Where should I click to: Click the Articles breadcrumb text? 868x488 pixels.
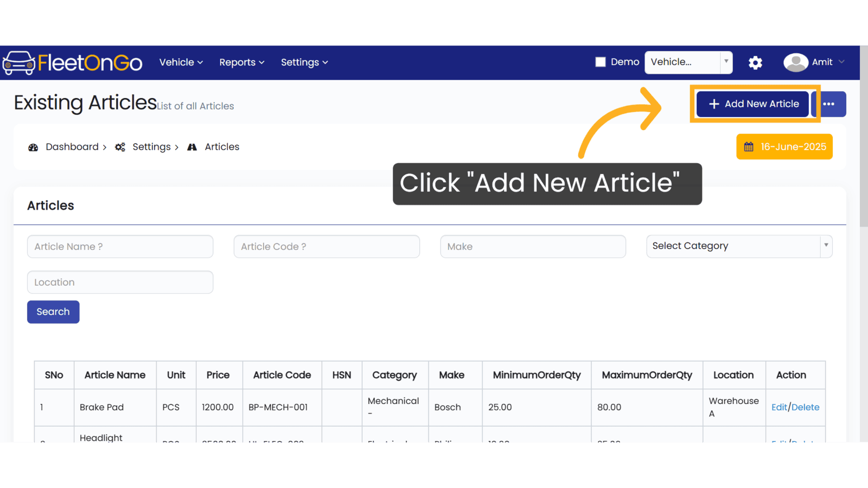pos(222,147)
